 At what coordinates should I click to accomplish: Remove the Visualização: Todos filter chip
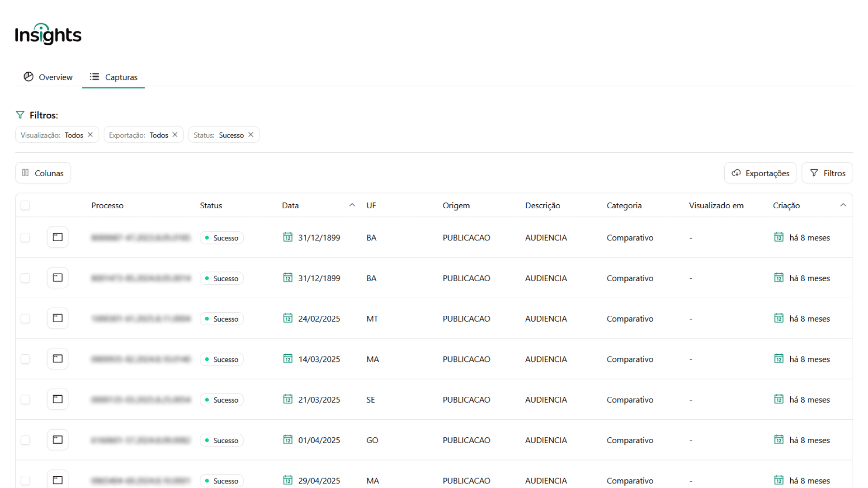[90, 135]
